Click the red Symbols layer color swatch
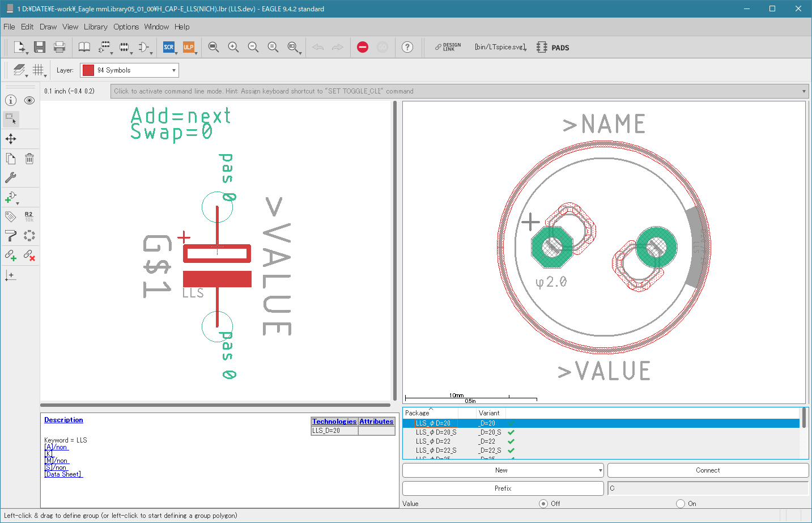812x523 pixels. point(88,70)
